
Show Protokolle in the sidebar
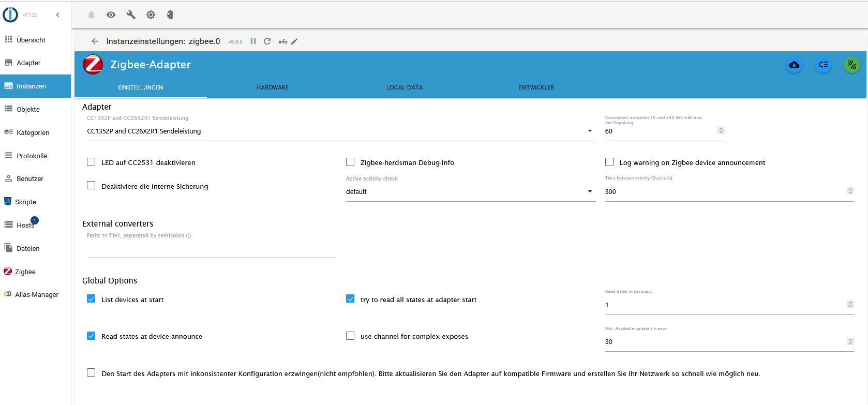click(x=35, y=156)
